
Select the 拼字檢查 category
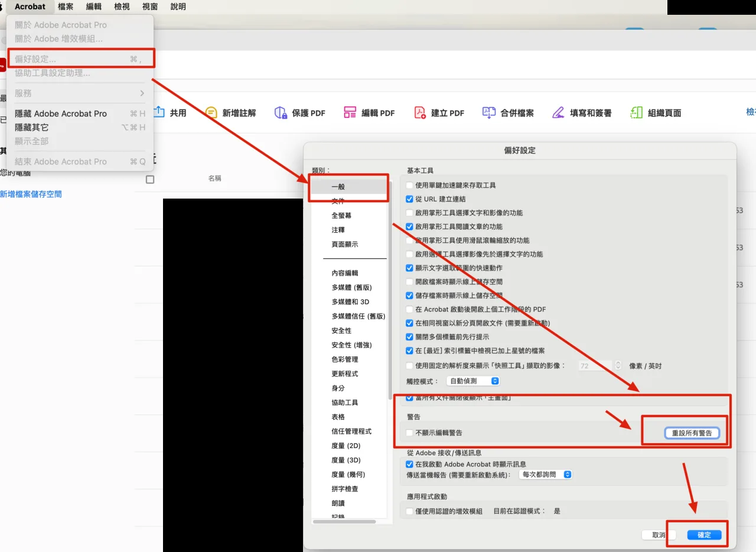click(x=349, y=489)
